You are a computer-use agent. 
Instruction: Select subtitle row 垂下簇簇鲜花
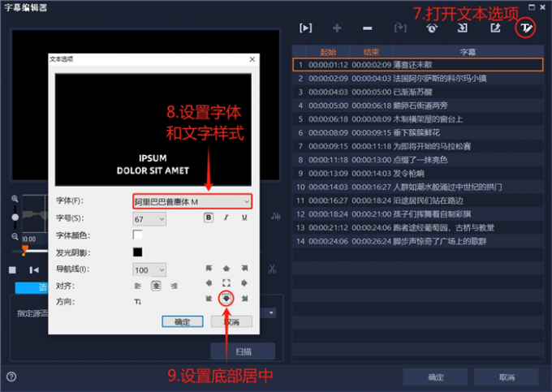417,132
